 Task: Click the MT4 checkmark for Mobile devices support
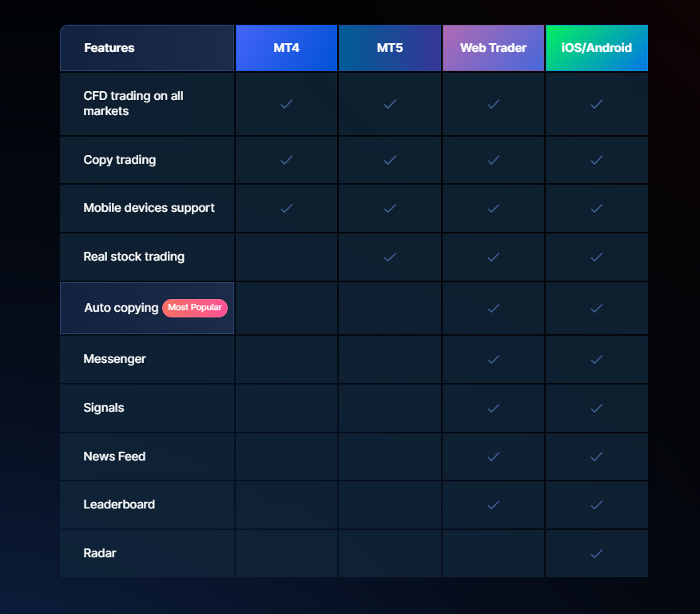coord(286,208)
